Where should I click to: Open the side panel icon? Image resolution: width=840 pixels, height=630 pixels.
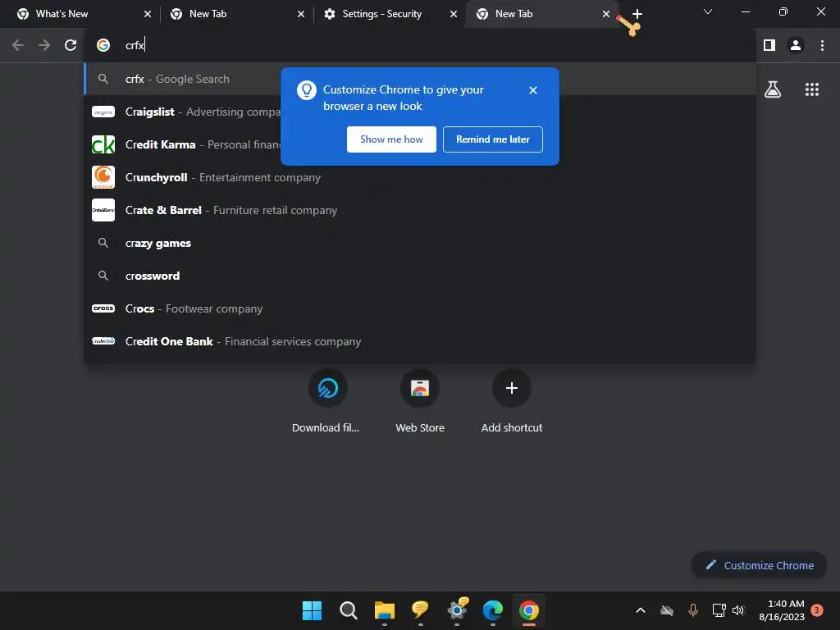pyautogui.click(x=769, y=45)
